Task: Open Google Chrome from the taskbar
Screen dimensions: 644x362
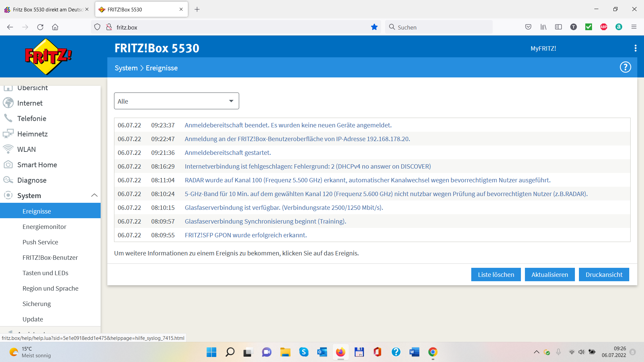Action: click(x=433, y=352)
